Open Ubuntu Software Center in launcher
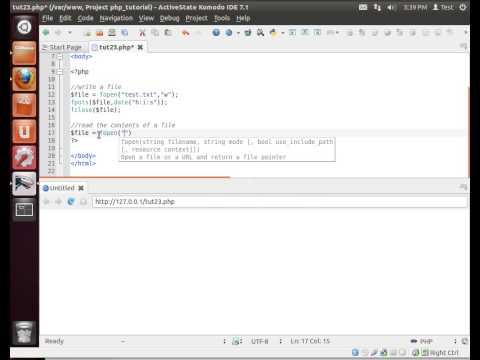 coord(24,105)
